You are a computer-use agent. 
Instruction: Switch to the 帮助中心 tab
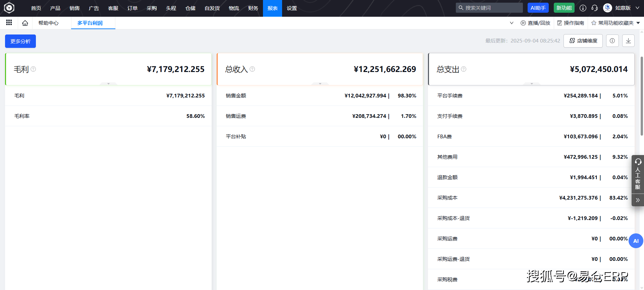tap(48, 23)
